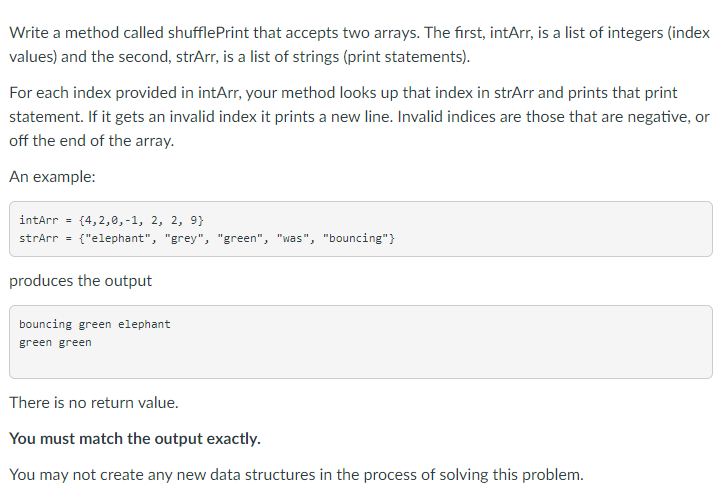Click the empty third line of output block
The width and height of the screenshot is (724, 500).
[361, 361]
